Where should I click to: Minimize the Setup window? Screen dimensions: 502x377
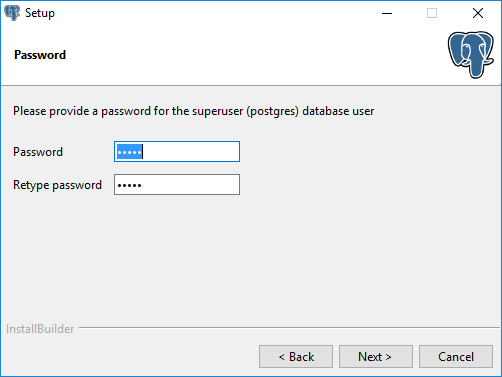coord(387,13)
